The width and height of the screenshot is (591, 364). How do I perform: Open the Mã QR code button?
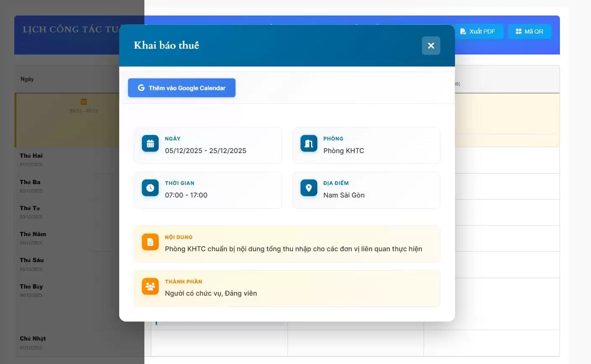529,31
